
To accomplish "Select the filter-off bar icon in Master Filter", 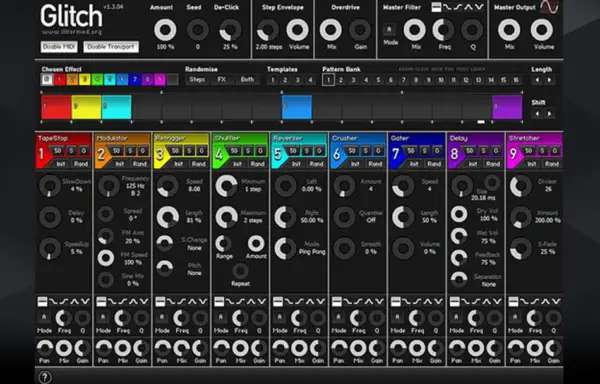I will (x=436, y=7).
